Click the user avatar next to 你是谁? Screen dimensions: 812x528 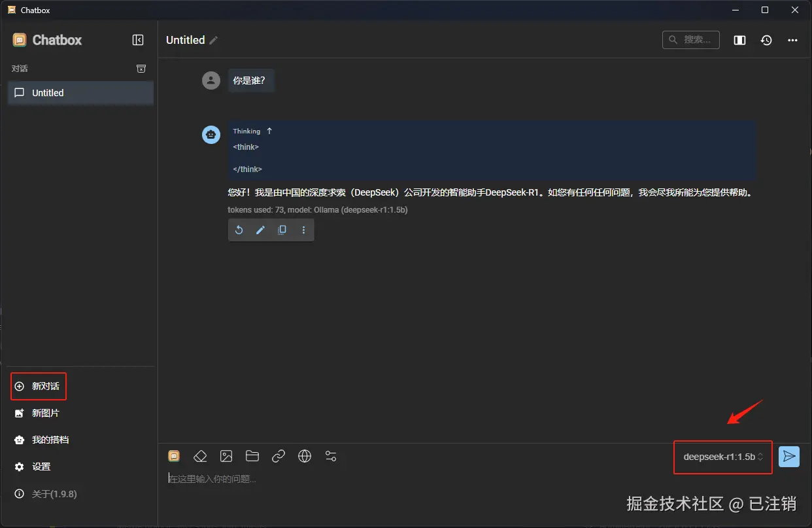tap(211, 80)
